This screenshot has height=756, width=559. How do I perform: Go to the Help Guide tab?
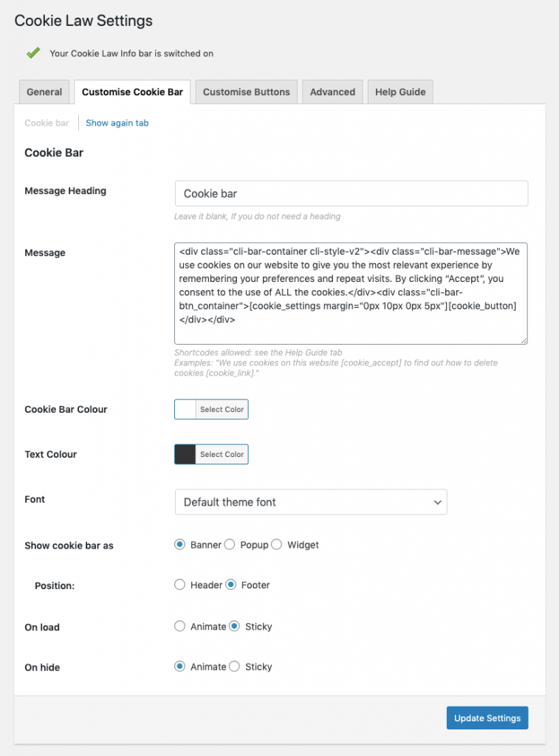pos(400,92)
